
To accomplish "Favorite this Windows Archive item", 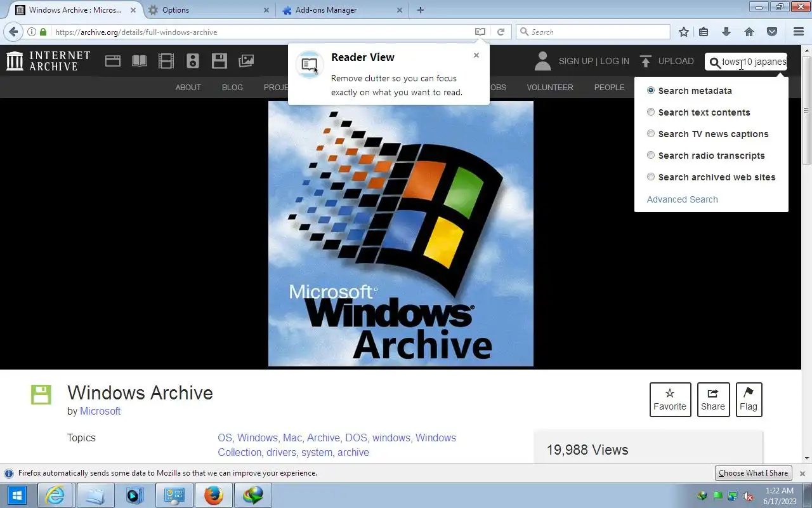I will point(670,400).
